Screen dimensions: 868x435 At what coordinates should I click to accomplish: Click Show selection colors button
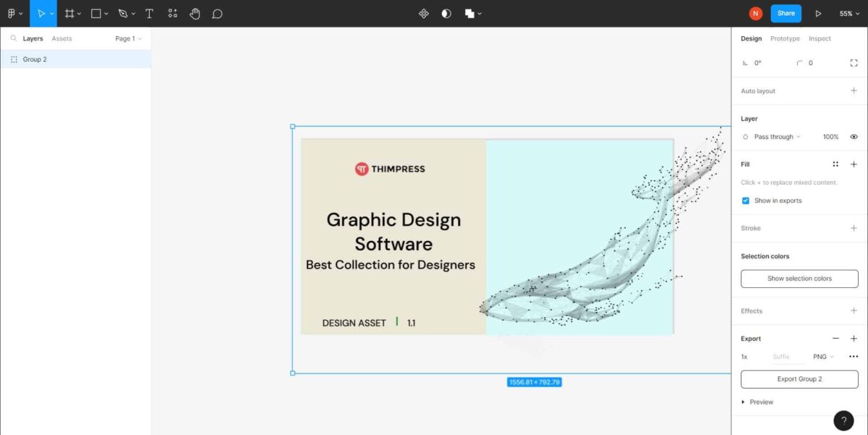[799, 278]
